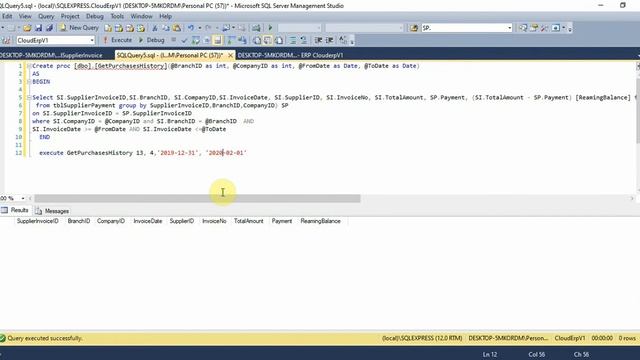Viewport: 640px width, 360px height.
Task: Open the Tools menu
Action: (117, 16)
